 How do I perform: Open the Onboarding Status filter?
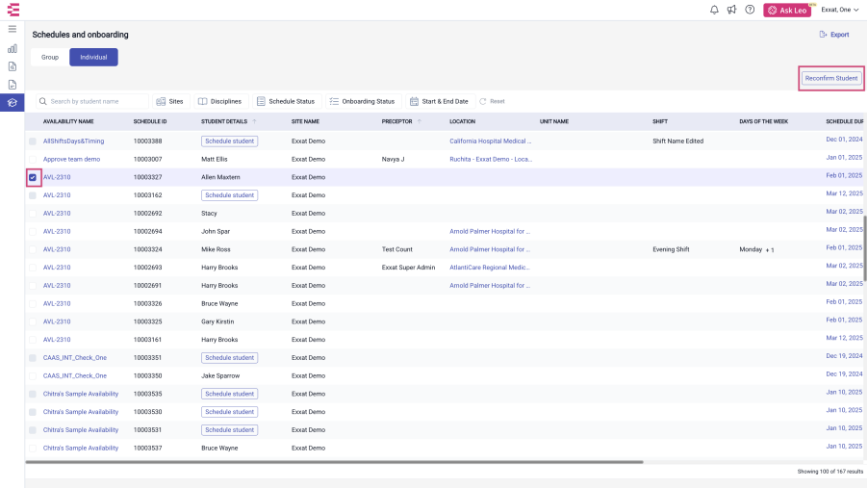[x=363, y=101]
